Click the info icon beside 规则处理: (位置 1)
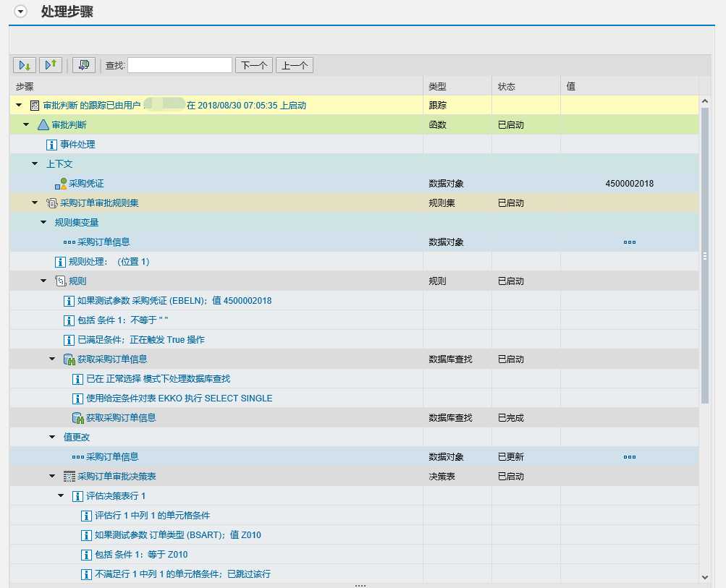 [60, 262]
